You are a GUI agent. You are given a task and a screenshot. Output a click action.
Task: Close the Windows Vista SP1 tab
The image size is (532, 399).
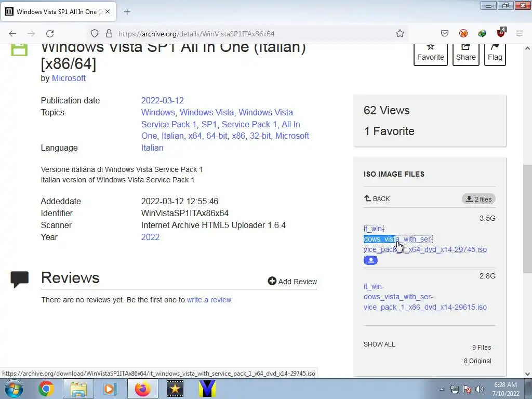108,11
